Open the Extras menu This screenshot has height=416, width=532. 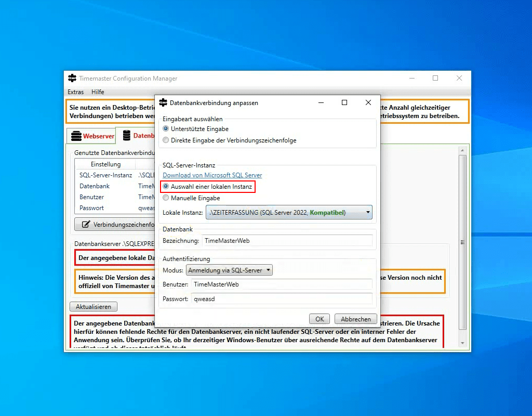[75, 92]
